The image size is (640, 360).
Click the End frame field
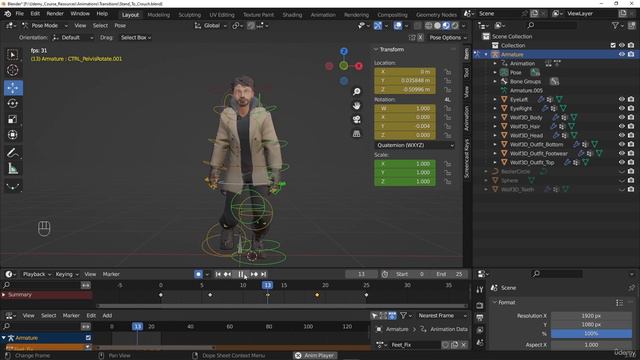tap(450, 274)
